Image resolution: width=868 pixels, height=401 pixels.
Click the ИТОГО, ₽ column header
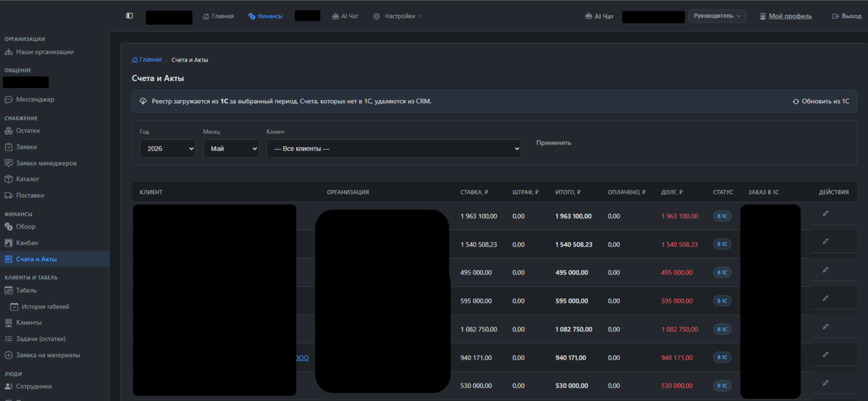click(x=567, y=192)
